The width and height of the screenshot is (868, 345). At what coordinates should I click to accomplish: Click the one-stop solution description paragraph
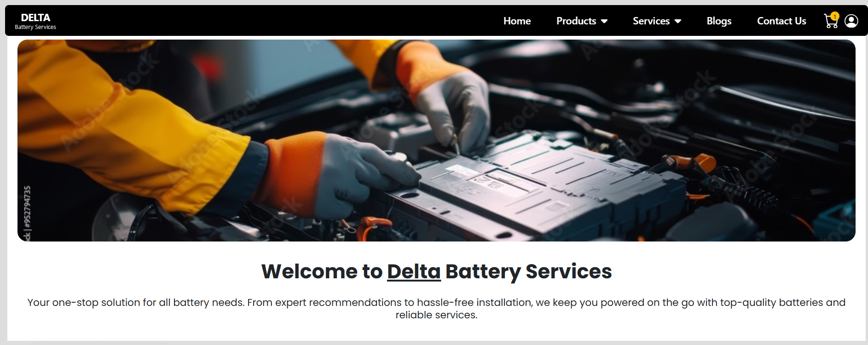click(x=436, y=309)
